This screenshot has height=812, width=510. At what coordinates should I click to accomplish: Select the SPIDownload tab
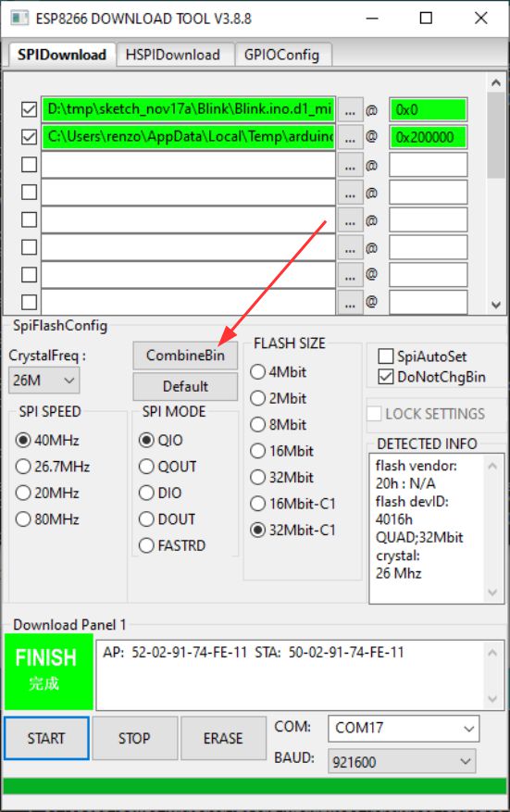[62, 55]
